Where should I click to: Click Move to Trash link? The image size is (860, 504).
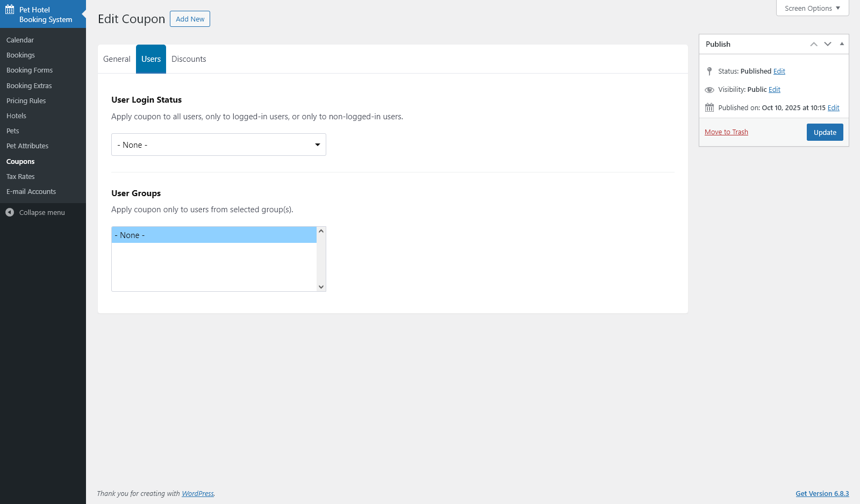(726, 132)
